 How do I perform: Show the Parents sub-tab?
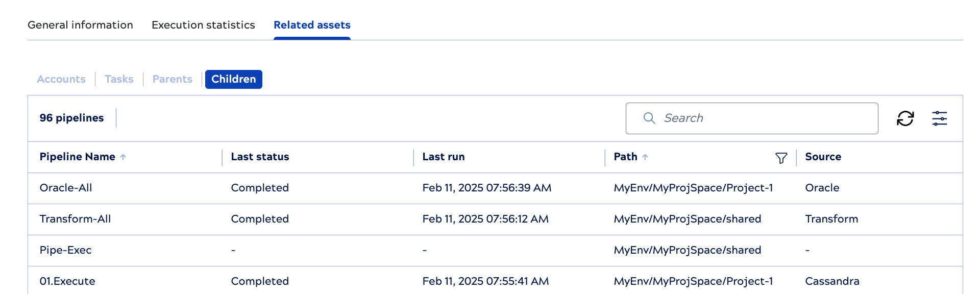coord(173,79)
